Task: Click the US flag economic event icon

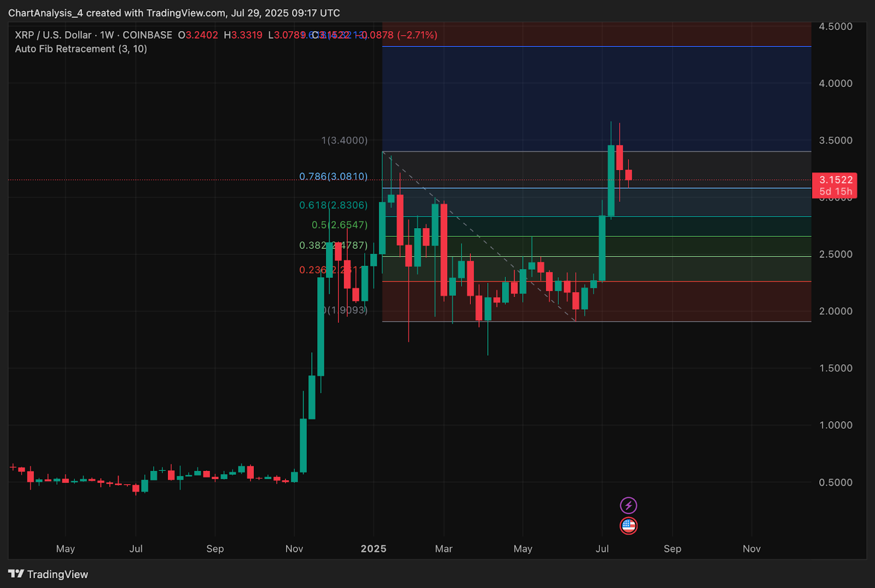Action: tap(628, 526)
